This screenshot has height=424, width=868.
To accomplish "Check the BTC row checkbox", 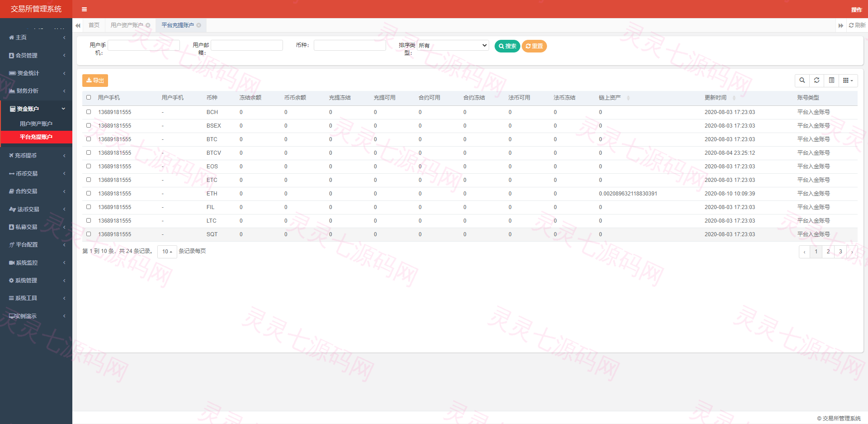I will tap(89, 139).
